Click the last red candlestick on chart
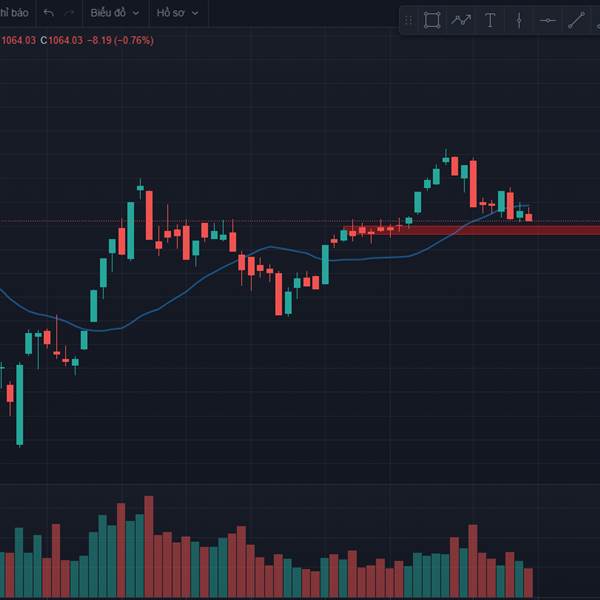Screen dimensions: 600x600 [529, 217]
